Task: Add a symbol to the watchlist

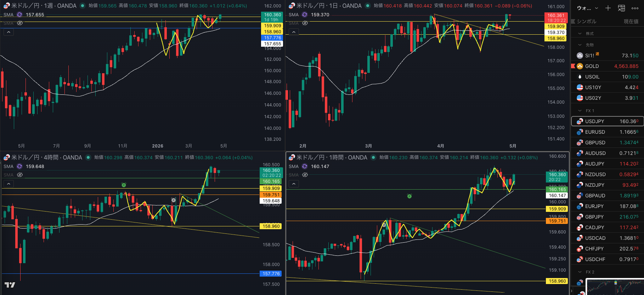Action: (x=608, y=8)
